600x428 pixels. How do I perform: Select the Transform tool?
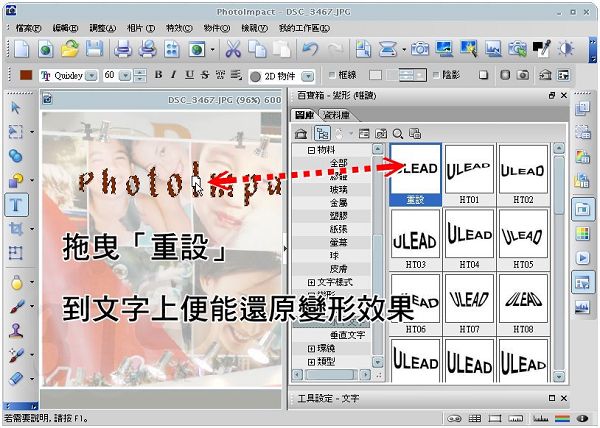[16, 253]
